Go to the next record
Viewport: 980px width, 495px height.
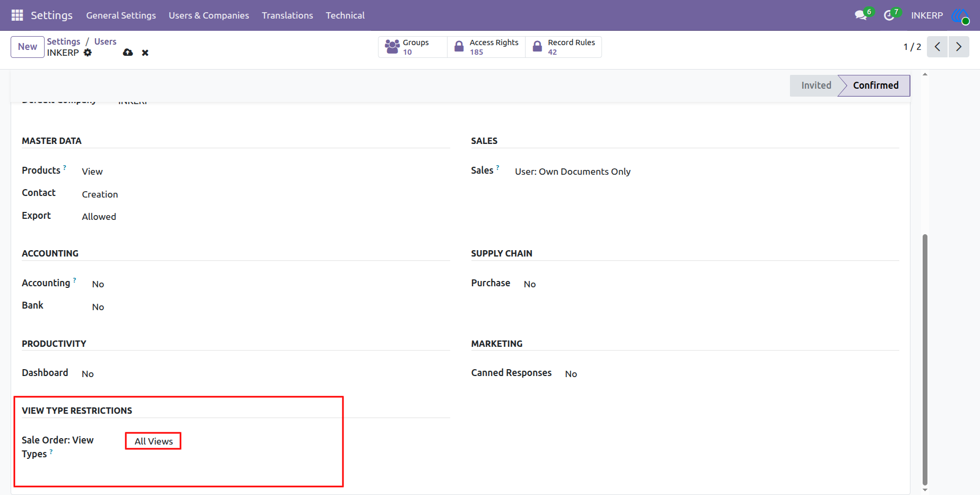click(959, 47)
